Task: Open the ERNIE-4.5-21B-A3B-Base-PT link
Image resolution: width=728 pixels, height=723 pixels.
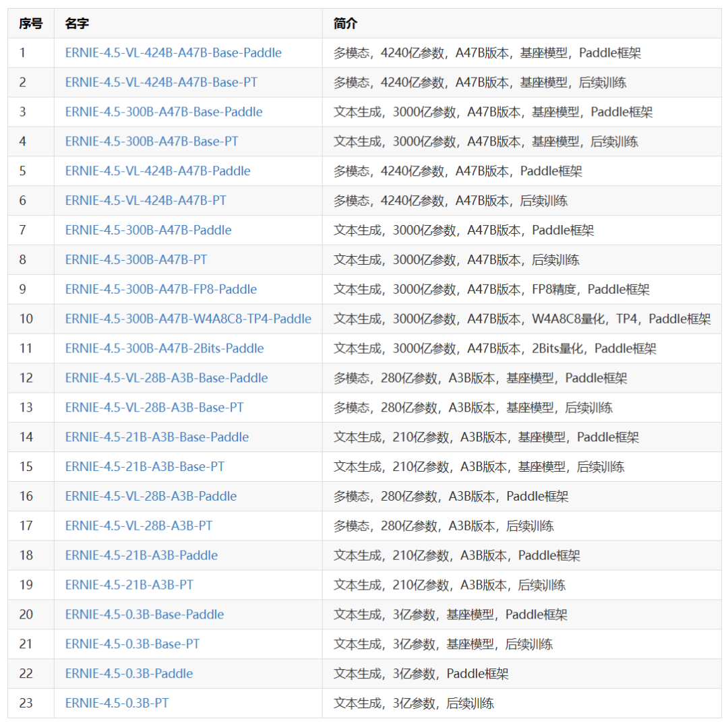Action: coord(145,467)
